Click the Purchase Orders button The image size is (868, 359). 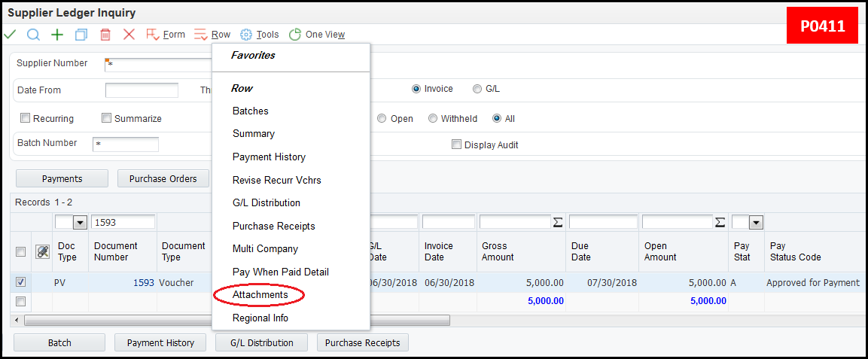coord(163,178)
